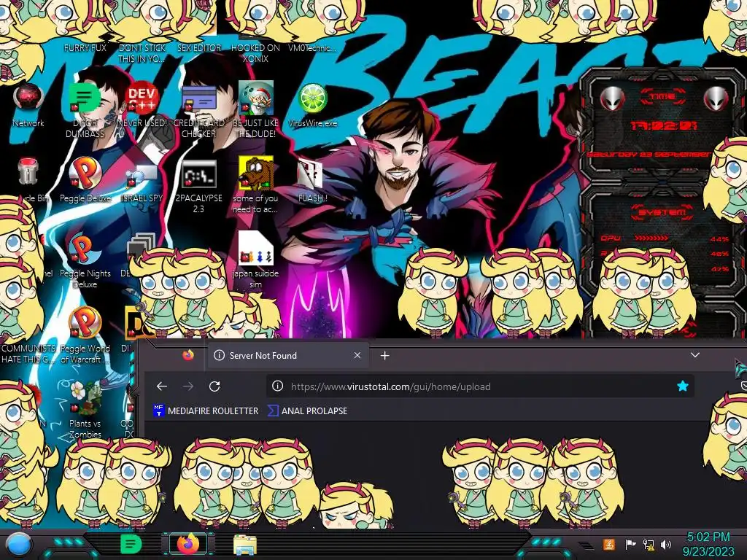Click the CPU usage bar on the widget
Viewport: 747px width, 560px height.
pyautogui.click(x=651, y=238)
